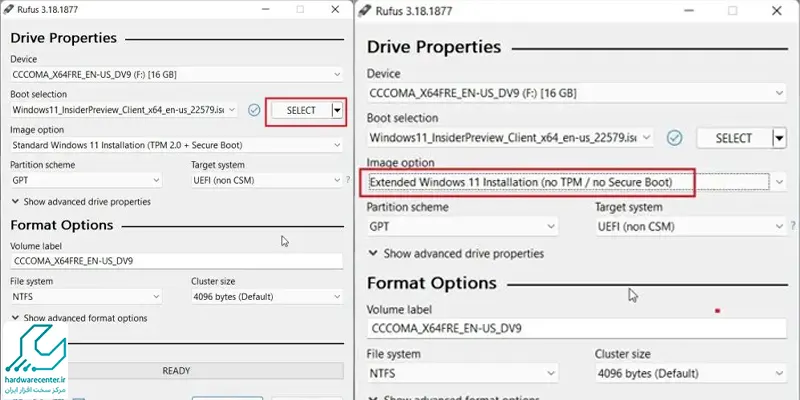The image size is (800, 400).
Task: Click the Drive Properties heading in left window
Action: (63, 38)
